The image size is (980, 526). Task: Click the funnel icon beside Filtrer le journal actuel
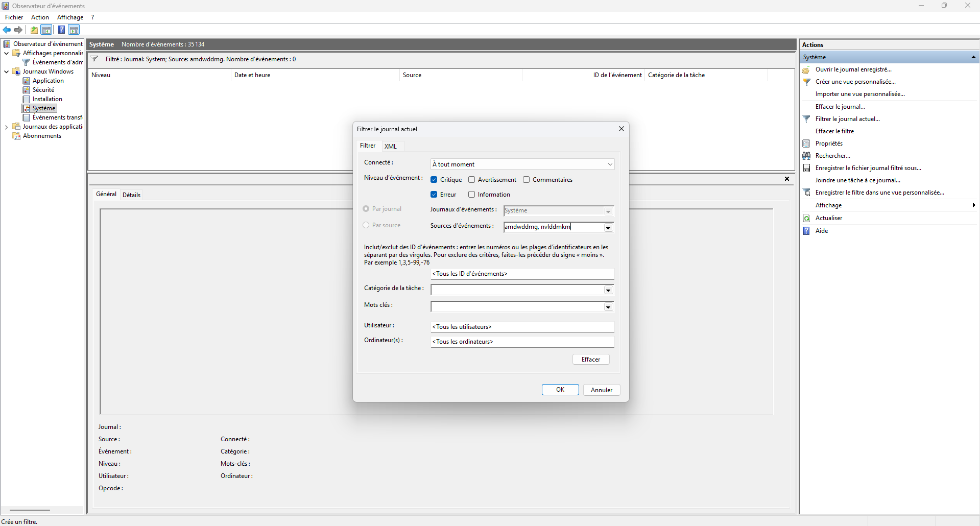[806, 119]
